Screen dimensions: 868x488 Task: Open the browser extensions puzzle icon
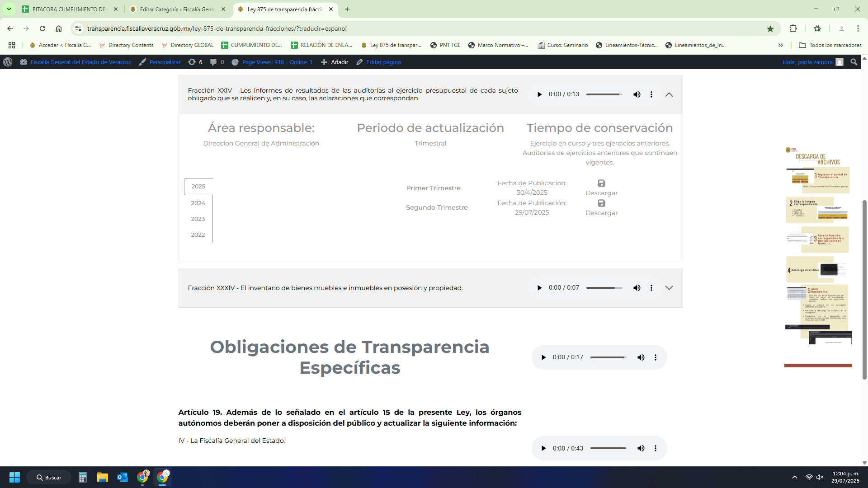pos(793,28)
